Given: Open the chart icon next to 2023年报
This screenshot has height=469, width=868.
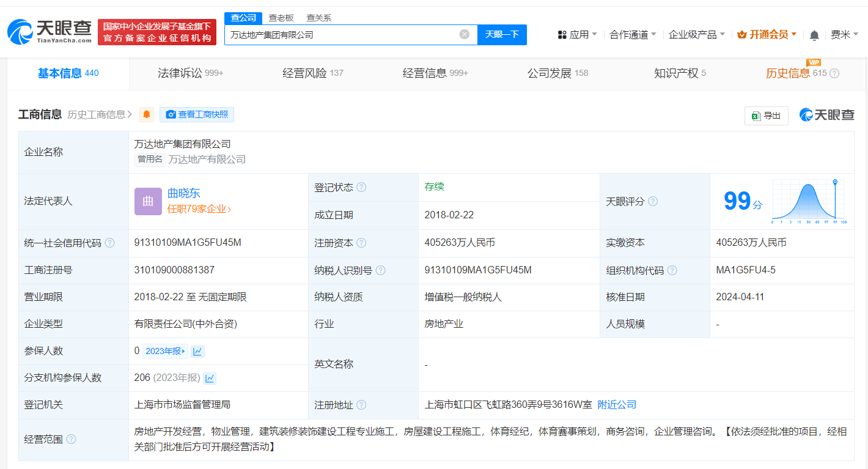Looking at the screenshot, I should coord(197,351).
